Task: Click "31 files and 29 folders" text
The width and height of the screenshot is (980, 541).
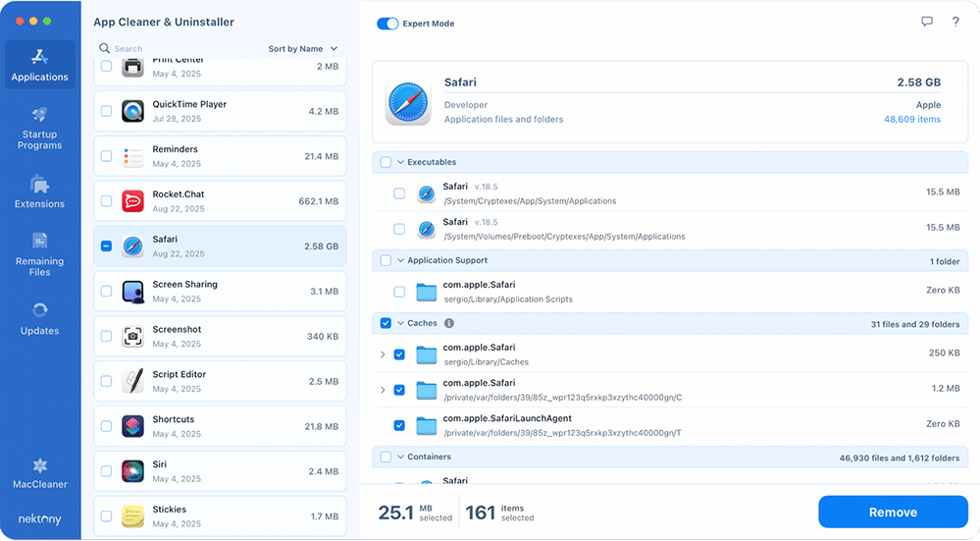Action: pos(915,325)
